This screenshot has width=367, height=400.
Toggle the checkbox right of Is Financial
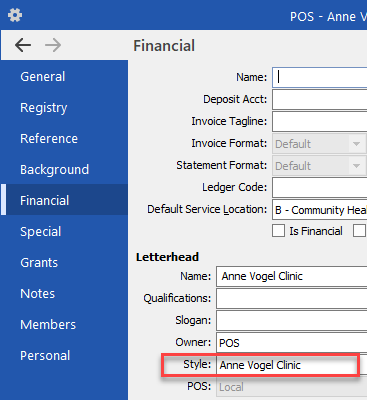pyautogui.click(x=359, y=231)
